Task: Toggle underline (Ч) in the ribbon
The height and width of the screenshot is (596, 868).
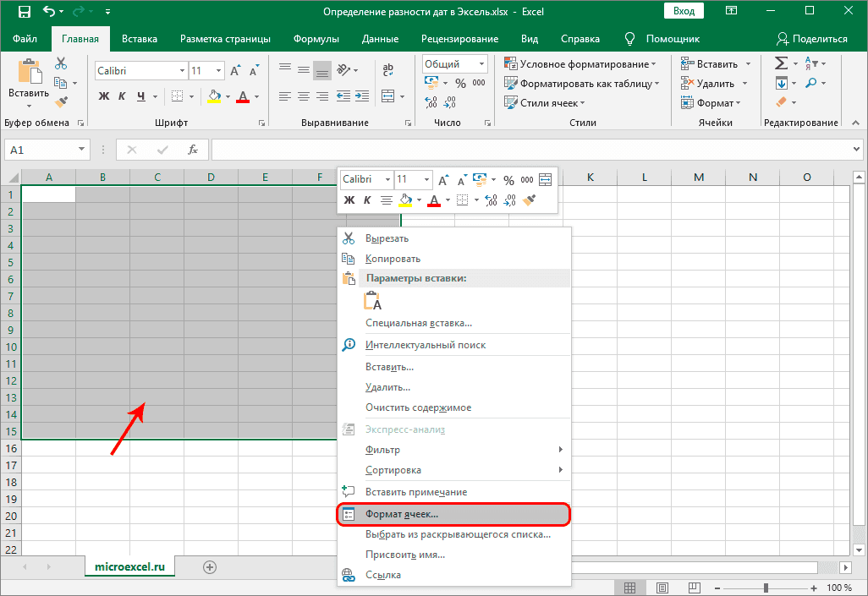Action: coord(141,96)
